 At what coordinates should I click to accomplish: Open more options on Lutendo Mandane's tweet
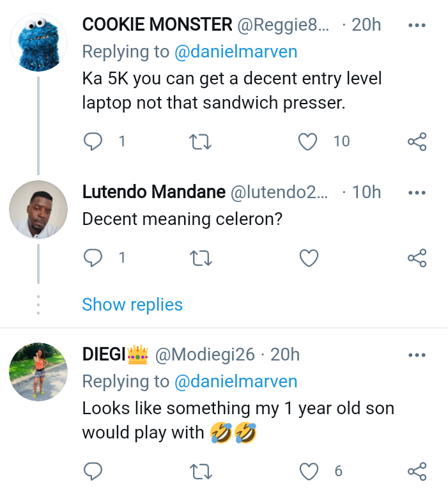417,192
